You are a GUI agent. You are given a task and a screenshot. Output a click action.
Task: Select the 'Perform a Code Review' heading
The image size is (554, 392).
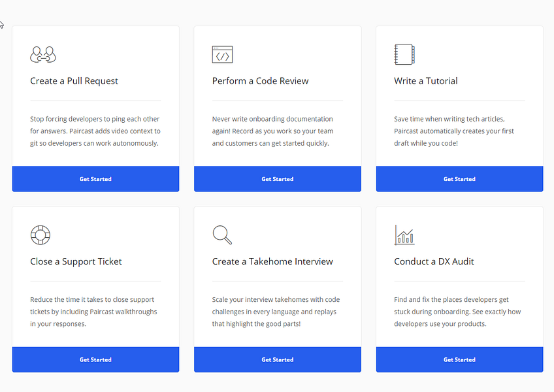tap(260, 81)
